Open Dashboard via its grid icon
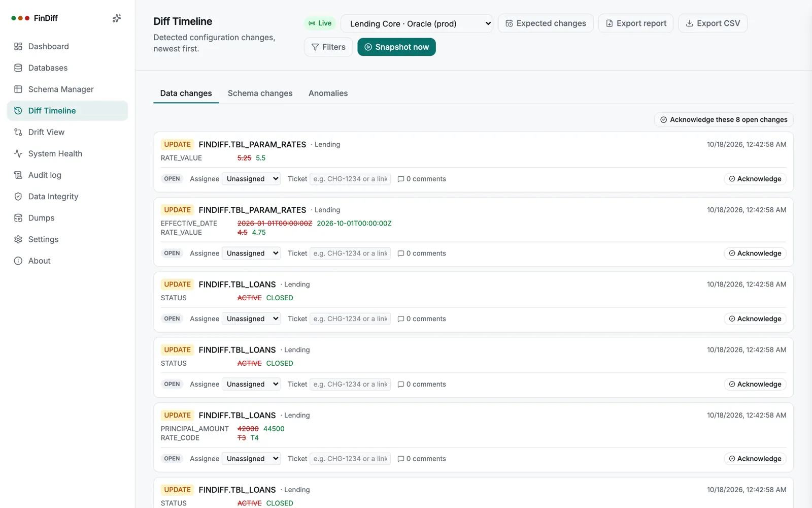This screenshot has width=812, height=508. 18,46
